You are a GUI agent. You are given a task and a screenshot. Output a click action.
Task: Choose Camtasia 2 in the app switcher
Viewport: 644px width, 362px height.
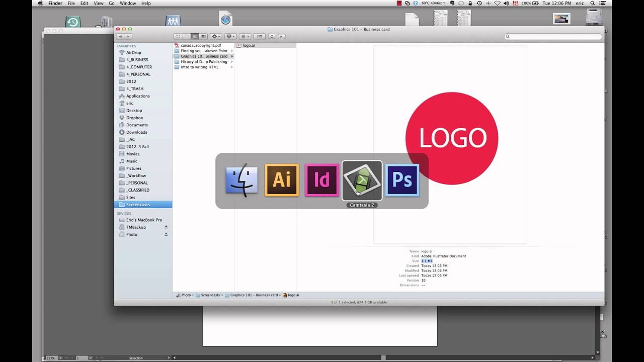tap(362, 180)
